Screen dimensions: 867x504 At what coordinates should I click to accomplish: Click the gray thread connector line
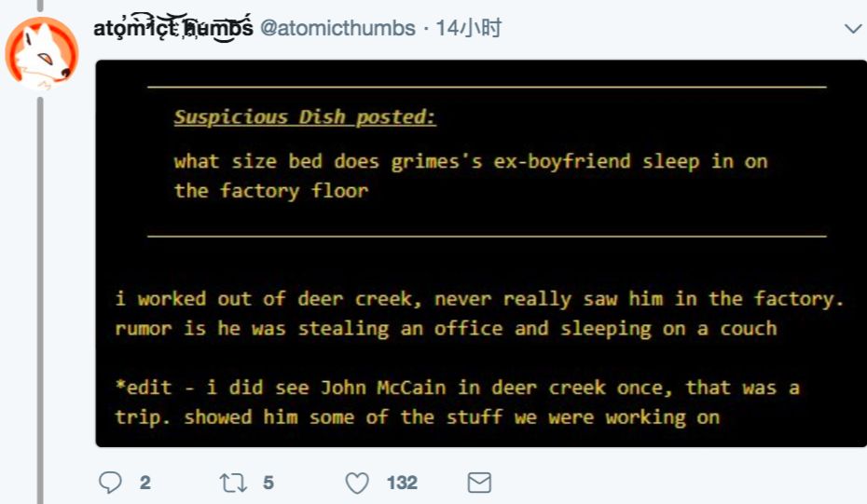(x=40, y=300)
